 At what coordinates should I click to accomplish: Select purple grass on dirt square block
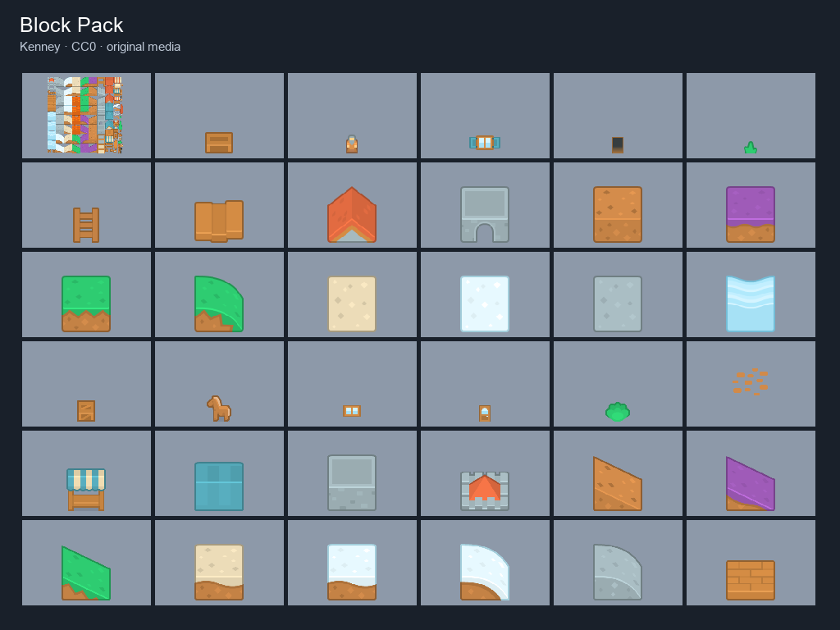751,214
